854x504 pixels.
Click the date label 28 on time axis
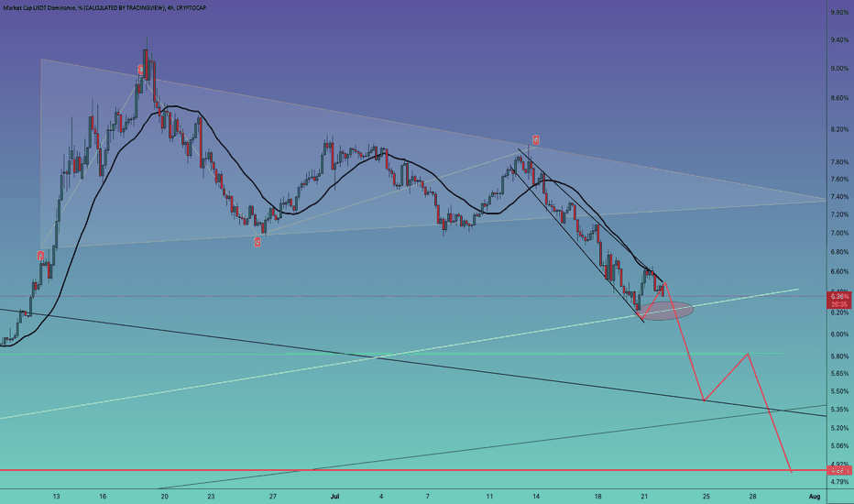click(752, 497)
